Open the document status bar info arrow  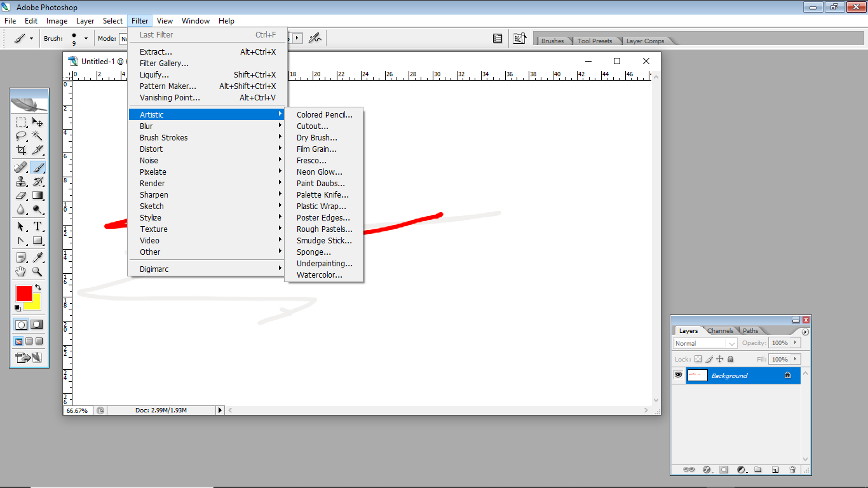coord(220,410)
